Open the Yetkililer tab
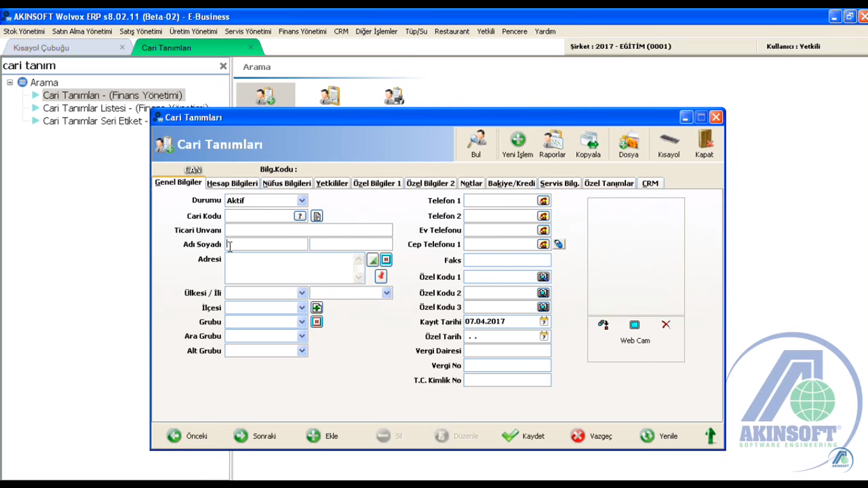Viewport: 868px width, 488px height. point(332,183)
